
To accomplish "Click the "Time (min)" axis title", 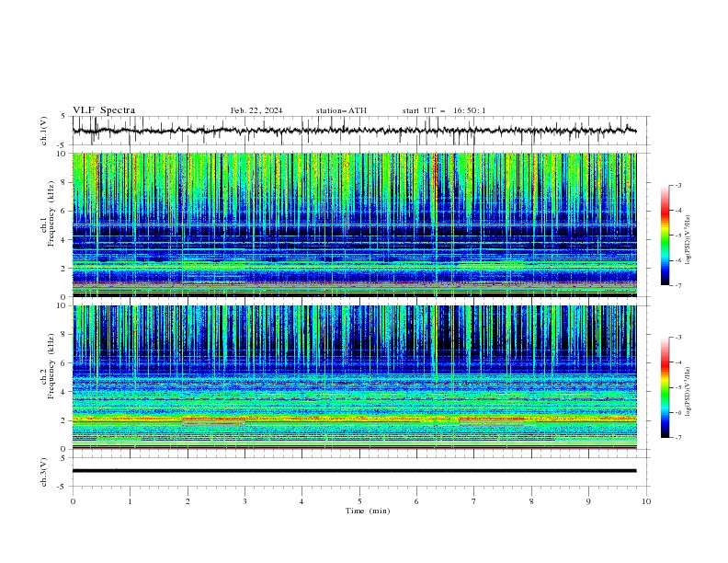I will coord(368,511).
